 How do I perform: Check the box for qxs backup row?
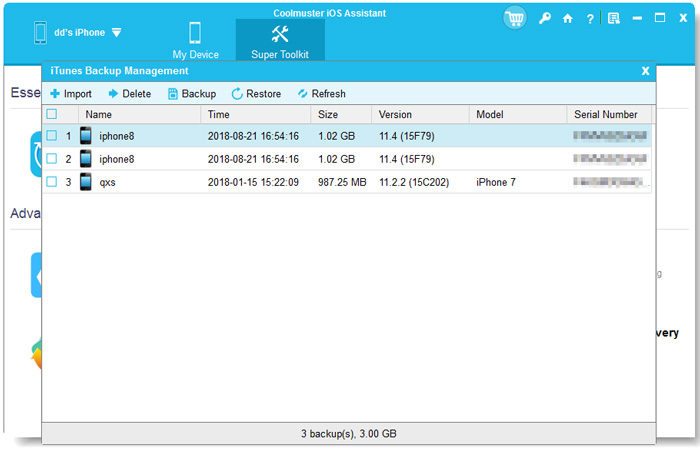[x=52, y=182]
